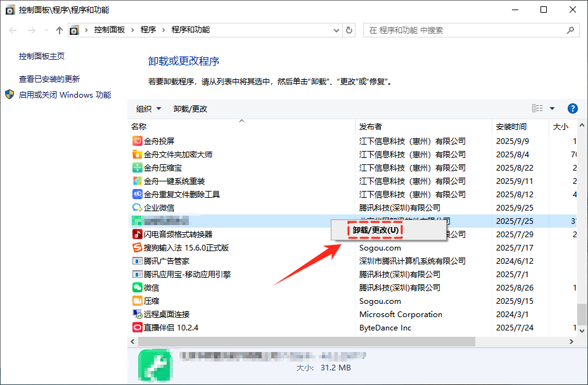Click the selected program's details pane icon
The image size is (588, 385).
pos(155,365)
